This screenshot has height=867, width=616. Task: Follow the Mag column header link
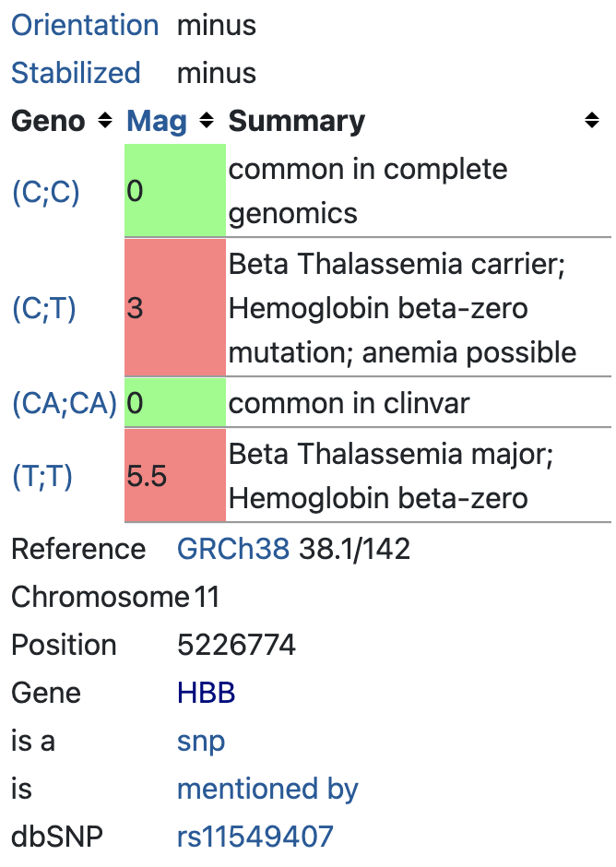[156, 120]
